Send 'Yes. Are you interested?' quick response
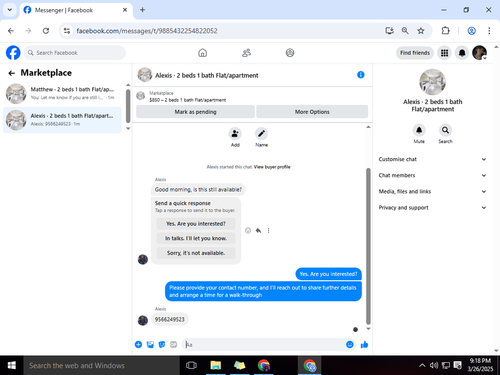Viewport: 500px width, 375px height. click(196, 224)
